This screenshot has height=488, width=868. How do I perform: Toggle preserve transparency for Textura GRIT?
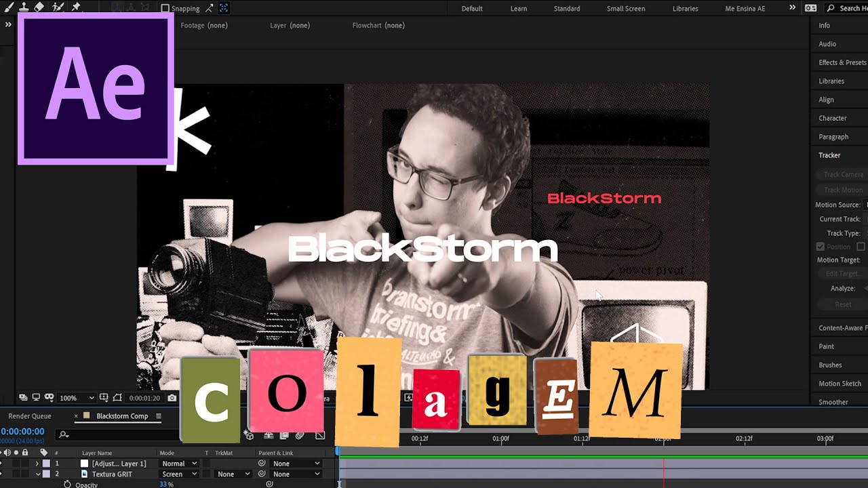[x=207, y=474]
